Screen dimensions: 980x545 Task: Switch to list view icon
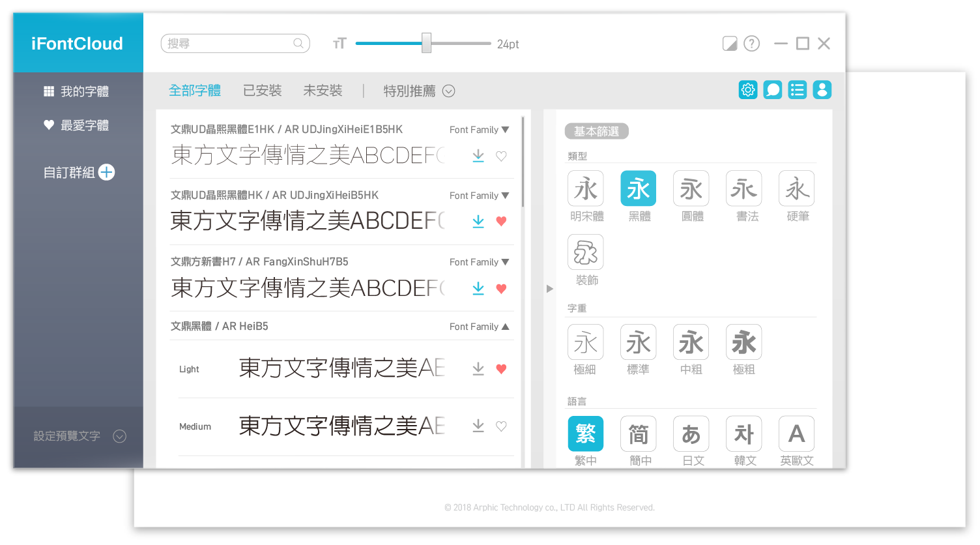pyautogui.click(x=797, y=90)
